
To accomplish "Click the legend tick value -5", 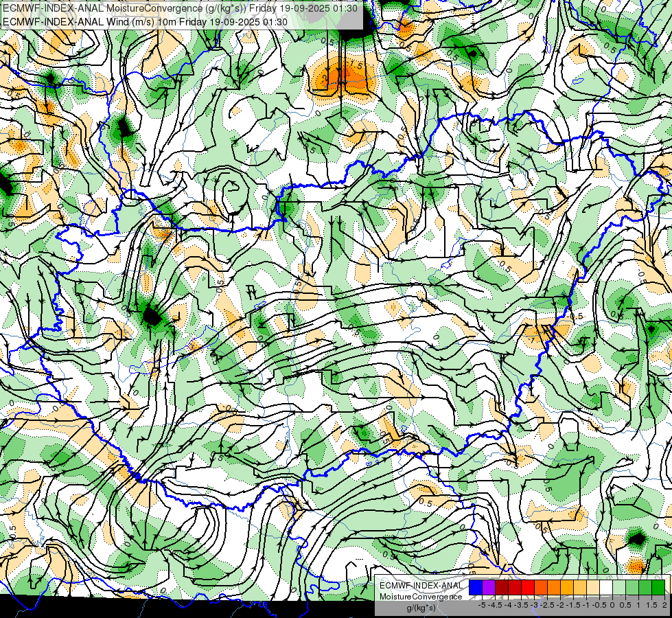I will coord(482,605).
